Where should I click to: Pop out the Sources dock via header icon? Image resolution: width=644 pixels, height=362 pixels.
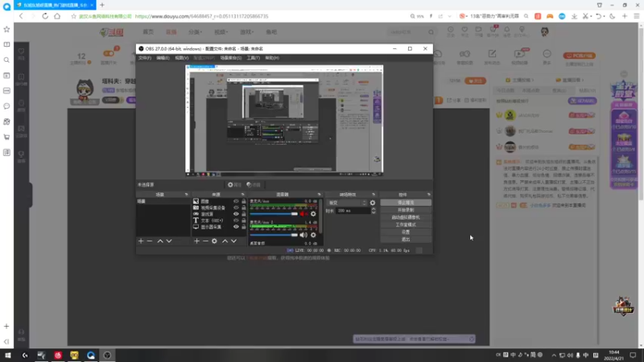[243, 195]
